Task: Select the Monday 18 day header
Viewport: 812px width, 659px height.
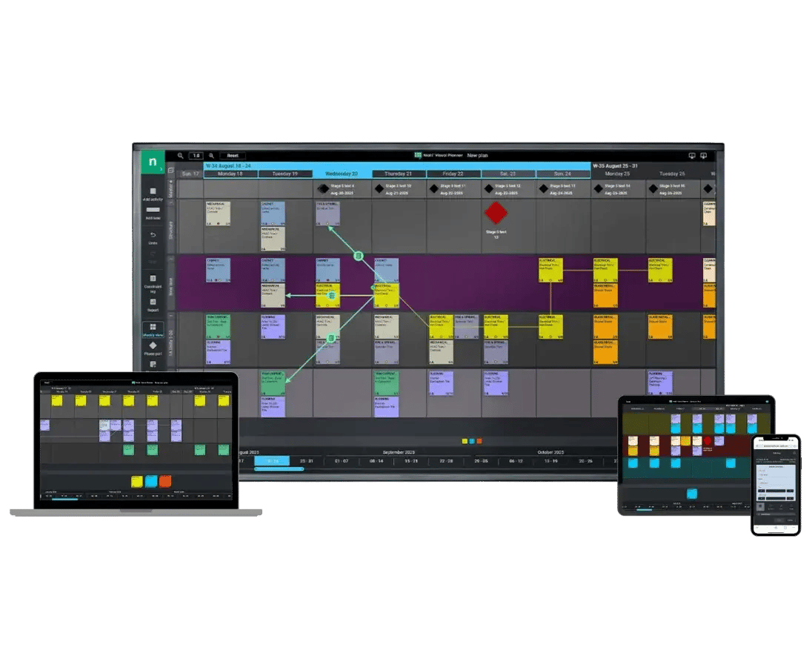Action: point(230,174)
